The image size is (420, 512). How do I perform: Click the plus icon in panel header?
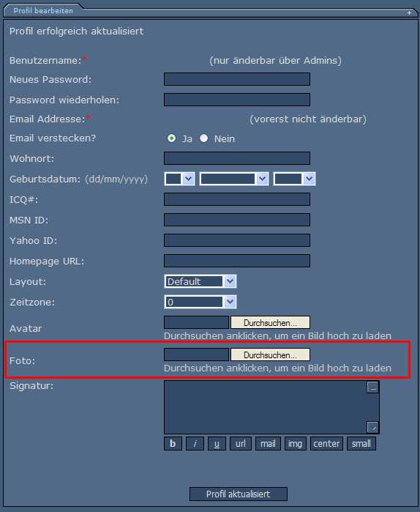409,13
